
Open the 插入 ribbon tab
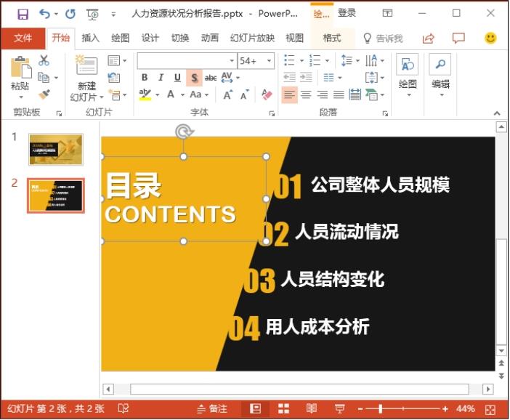tap(91, 38)
